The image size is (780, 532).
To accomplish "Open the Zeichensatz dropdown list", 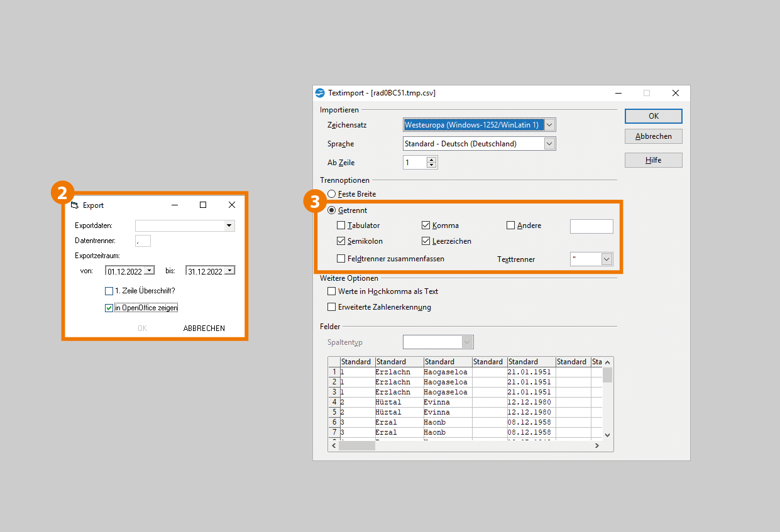I will 549,125.
